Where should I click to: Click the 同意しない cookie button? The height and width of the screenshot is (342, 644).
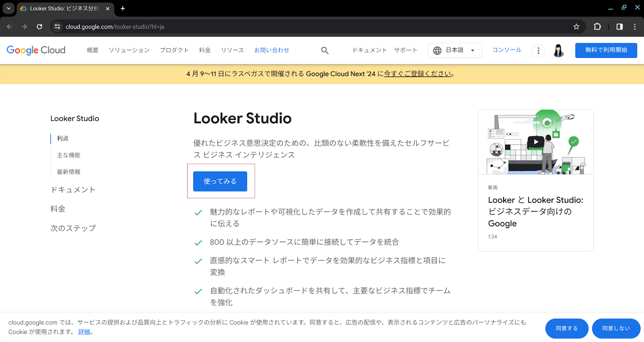tap(616, 328)
